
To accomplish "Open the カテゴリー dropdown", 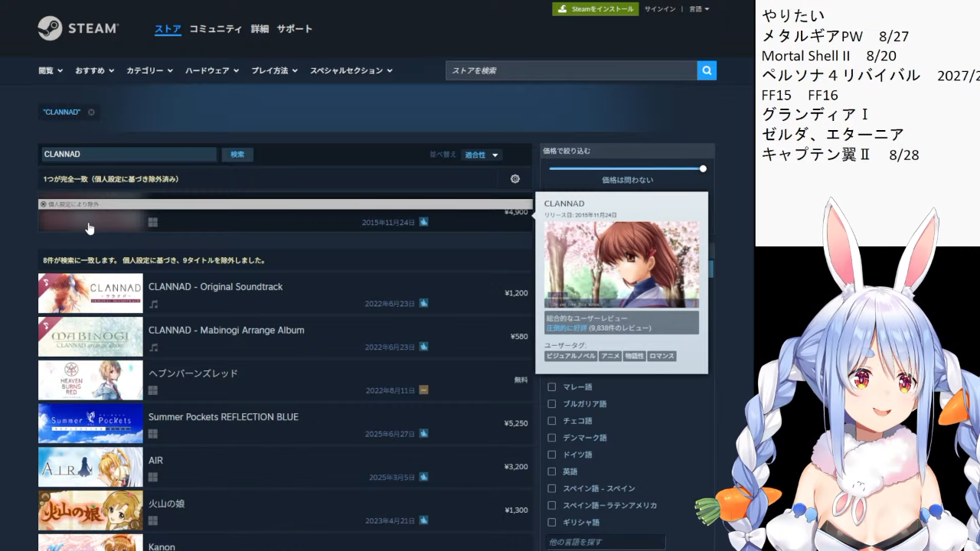I will point(150,70).
